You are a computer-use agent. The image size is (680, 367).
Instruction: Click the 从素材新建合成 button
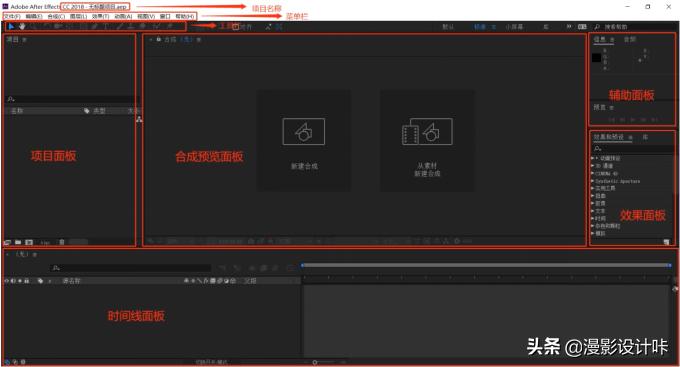[x=427, y=141]
